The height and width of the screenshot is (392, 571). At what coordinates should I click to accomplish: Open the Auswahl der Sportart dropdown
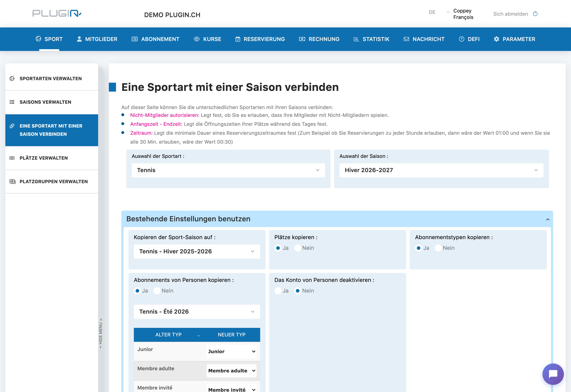(228, 170)
